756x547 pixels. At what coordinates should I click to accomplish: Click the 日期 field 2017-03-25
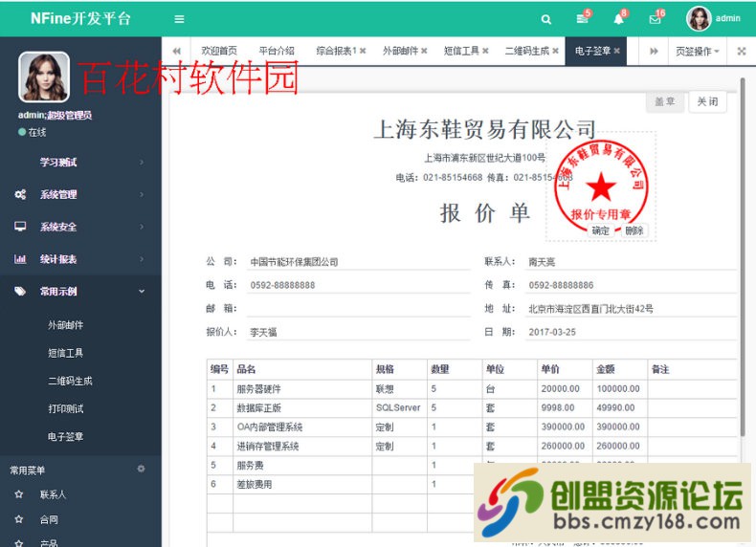pos(631,332)
